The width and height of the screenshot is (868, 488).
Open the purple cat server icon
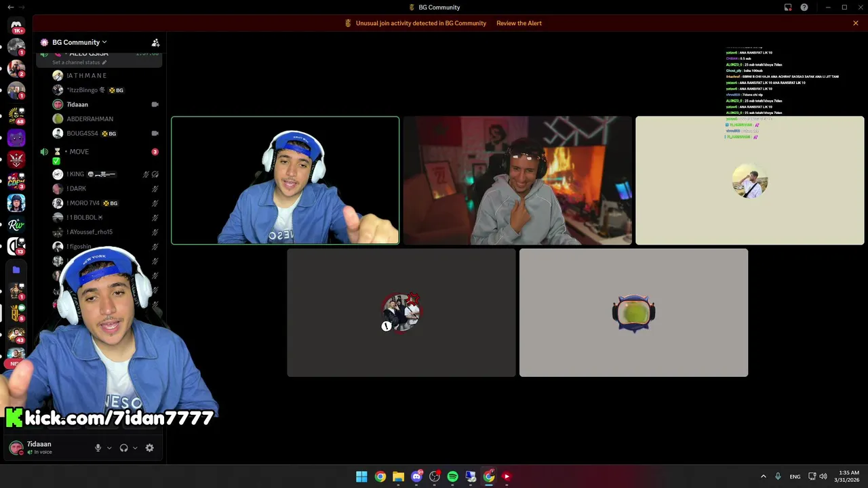[16, 138]
